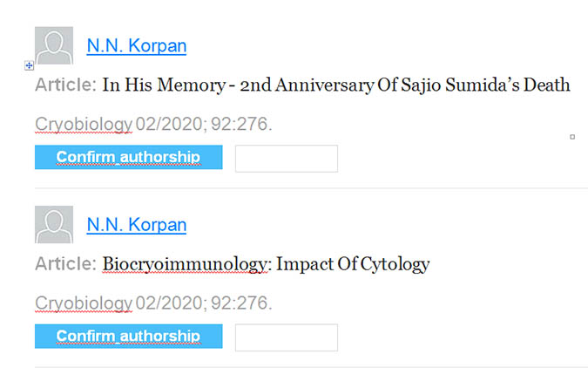Click the avatar above the Sajio Sumida article
Image resolution: width=588 pixels, height=381 pixels.
[54, 45]
